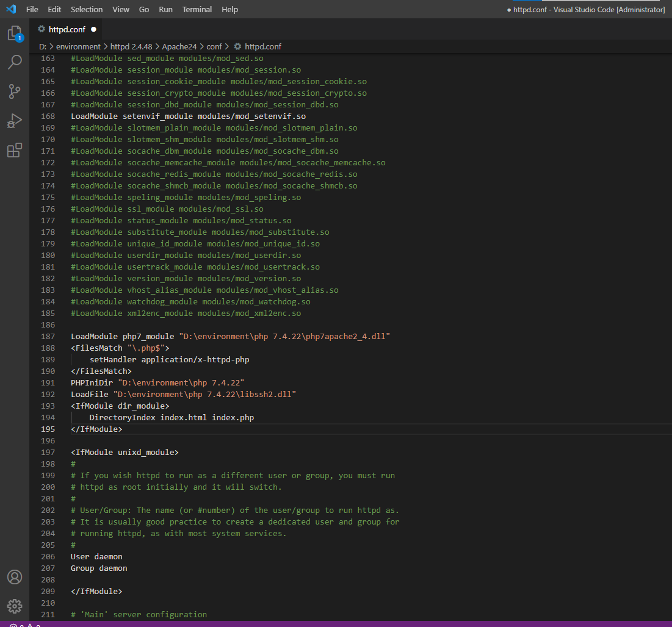Click the Apache24 breadcrumb segment
Viewport: 672px width, 627px height.
[179, 47]
